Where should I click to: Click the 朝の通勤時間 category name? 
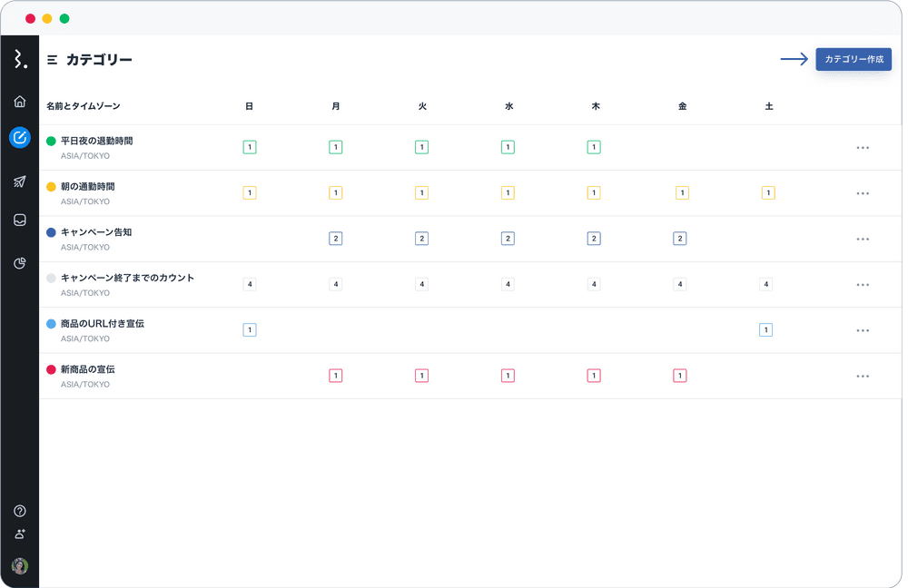pos(87,187)
